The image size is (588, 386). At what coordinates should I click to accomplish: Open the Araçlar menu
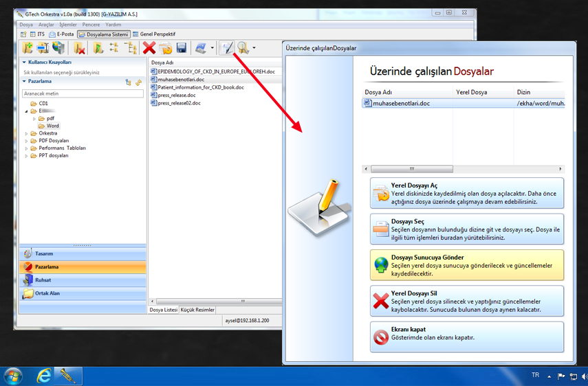pos(46,25)
